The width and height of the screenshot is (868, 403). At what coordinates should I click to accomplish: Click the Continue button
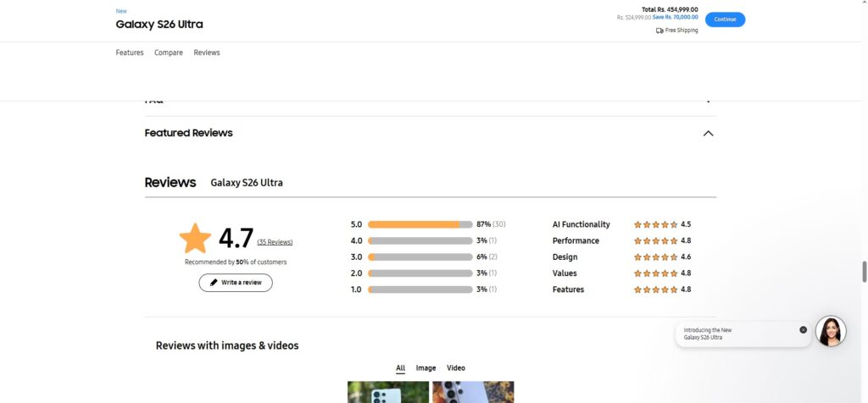[725, 19]
